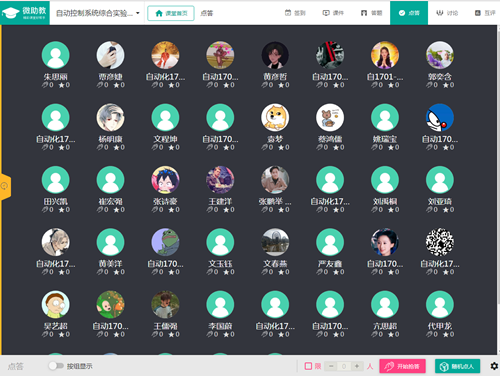
Task: Click the green 随机点人 button
Action: 457,366
